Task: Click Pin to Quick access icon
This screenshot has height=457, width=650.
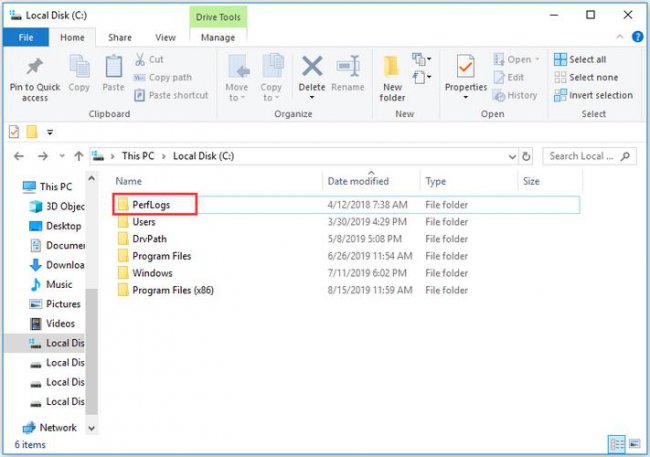Action: coord(34,67)
